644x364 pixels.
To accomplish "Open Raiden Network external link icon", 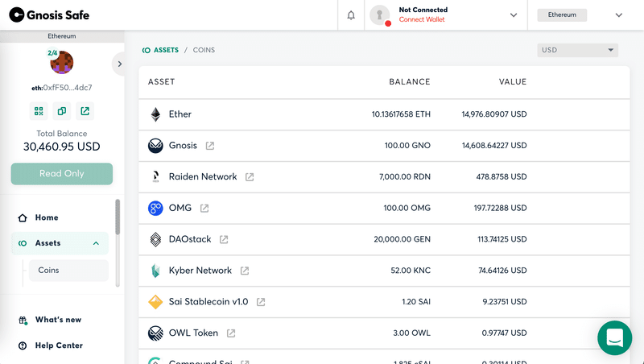I will 250,176.
